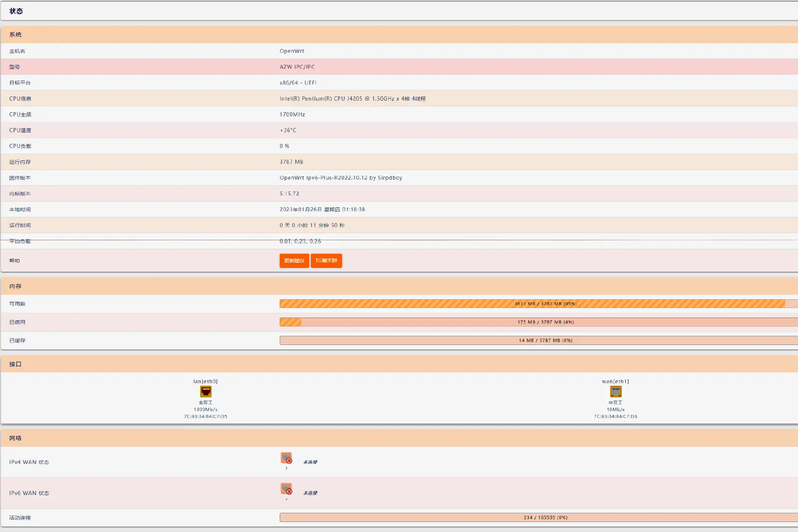The height and width of the screenshot is (532, 798).
Task: Expand the 内存 section header
Action: click(15, 286)
